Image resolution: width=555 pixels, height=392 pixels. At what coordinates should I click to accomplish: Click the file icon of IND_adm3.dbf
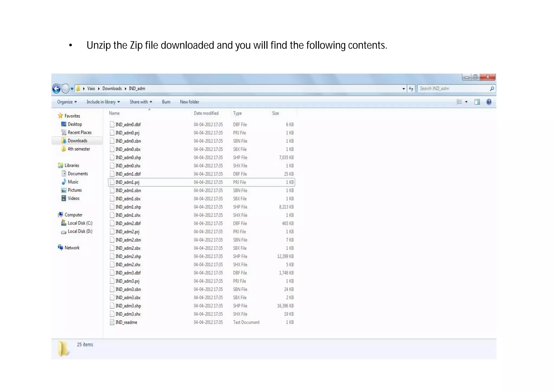(x=112, y=273)
